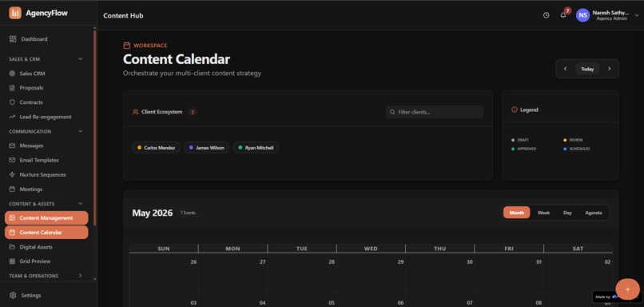Screen dimensions: 644x307
Task: Toggle Ryan Mitchell client filter
Action: coord(256,148)
